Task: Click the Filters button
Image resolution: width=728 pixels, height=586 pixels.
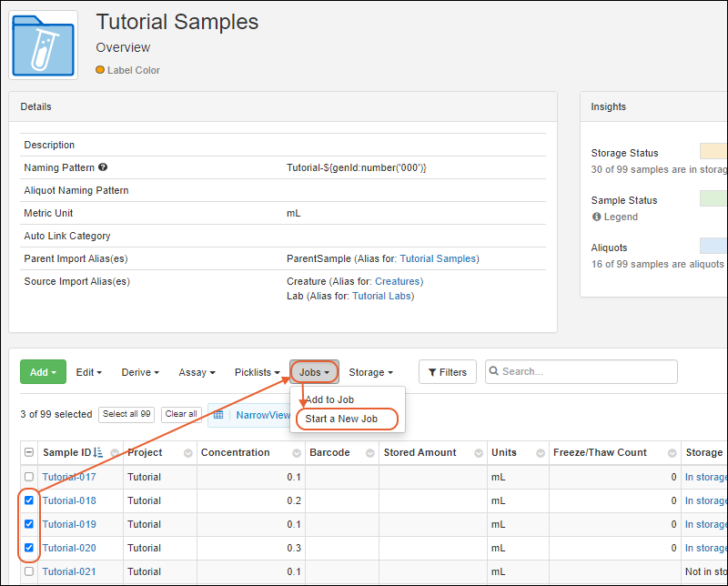Action: 447,372
